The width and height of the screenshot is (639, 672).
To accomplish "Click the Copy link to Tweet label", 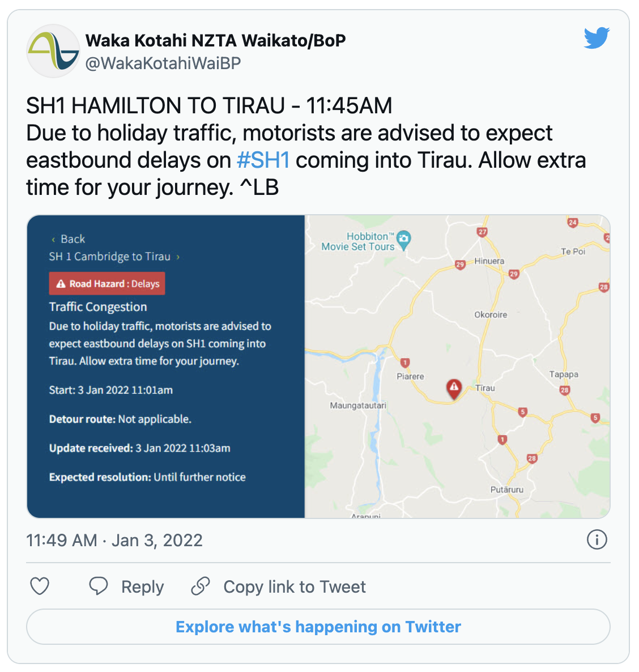I will tap(295, 586).
